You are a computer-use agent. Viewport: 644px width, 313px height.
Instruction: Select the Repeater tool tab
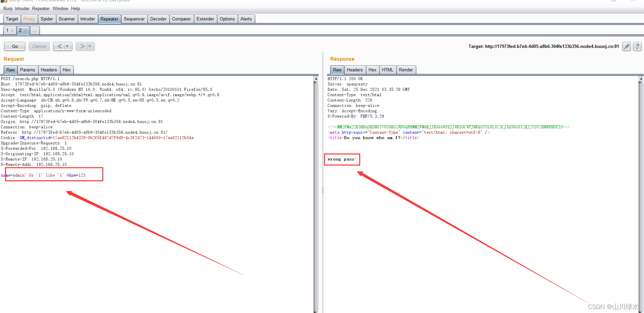pyautogui.click(x=109, y=19)
